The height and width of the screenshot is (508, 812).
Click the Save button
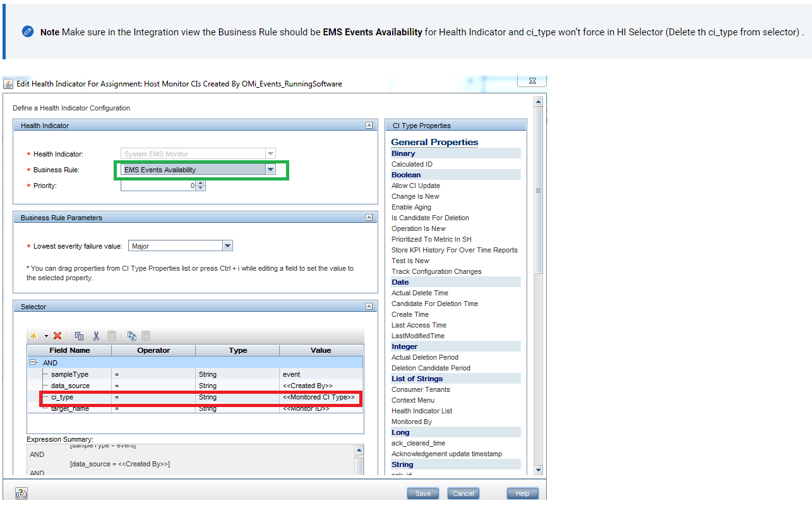(422, 493)
